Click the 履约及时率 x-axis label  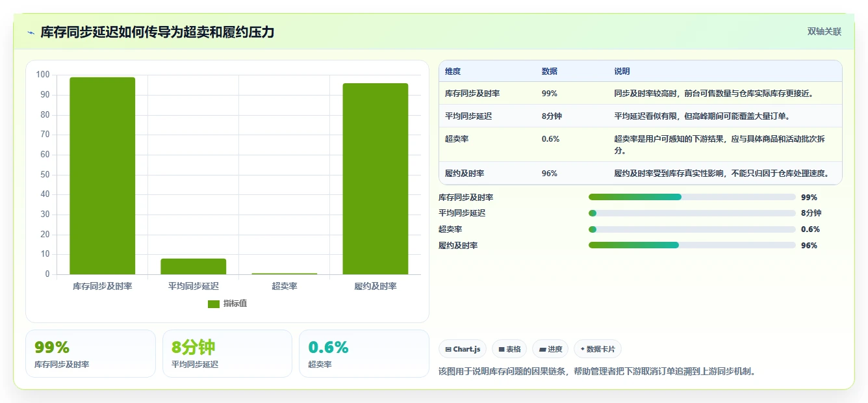pyautogui.click(x=376, y=286)
